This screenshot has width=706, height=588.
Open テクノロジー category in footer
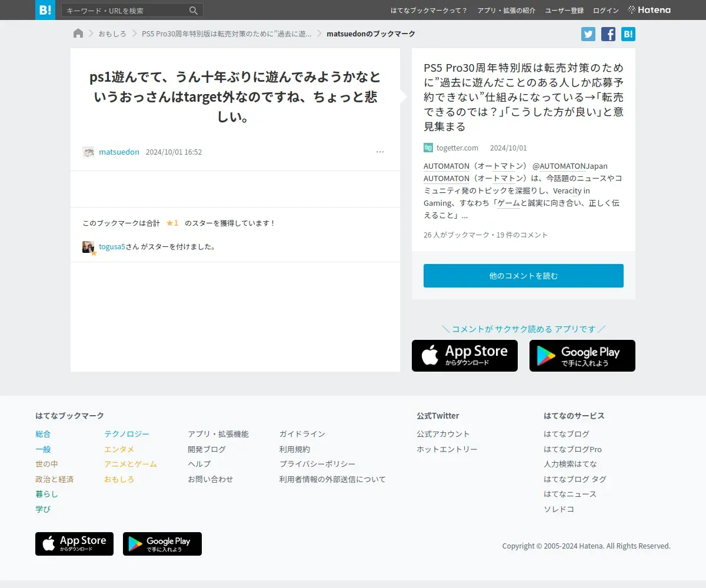coord(126,435)
